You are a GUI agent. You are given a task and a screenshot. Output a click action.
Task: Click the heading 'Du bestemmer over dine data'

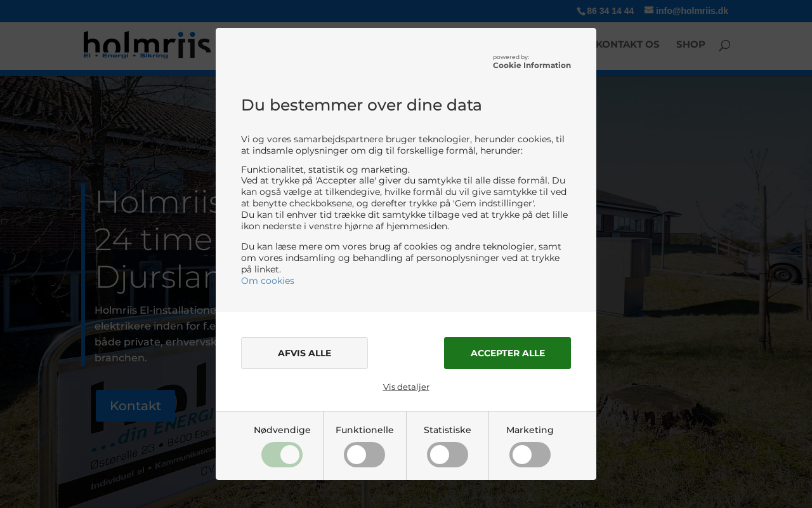[362, 105]
